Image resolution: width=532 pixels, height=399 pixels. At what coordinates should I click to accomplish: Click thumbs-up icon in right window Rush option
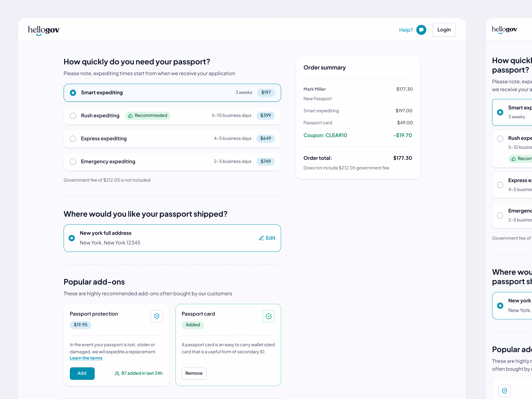(514, 159)
